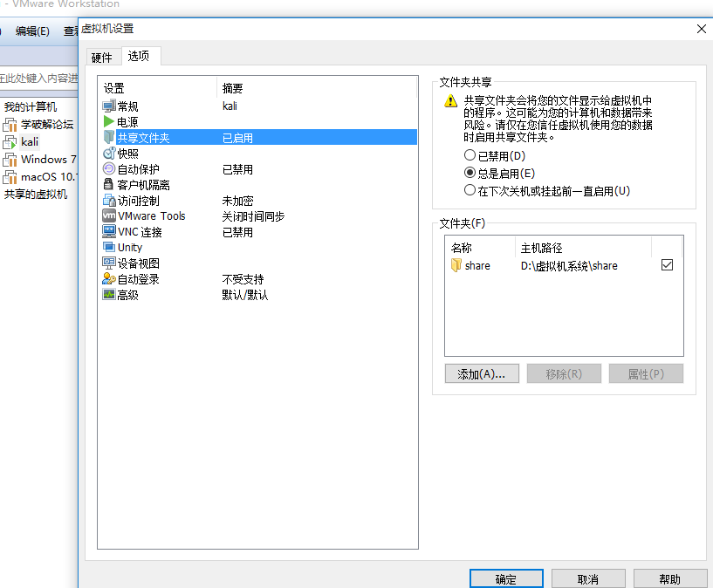
Task: Select the Unity row label
Action: (130, 247)
